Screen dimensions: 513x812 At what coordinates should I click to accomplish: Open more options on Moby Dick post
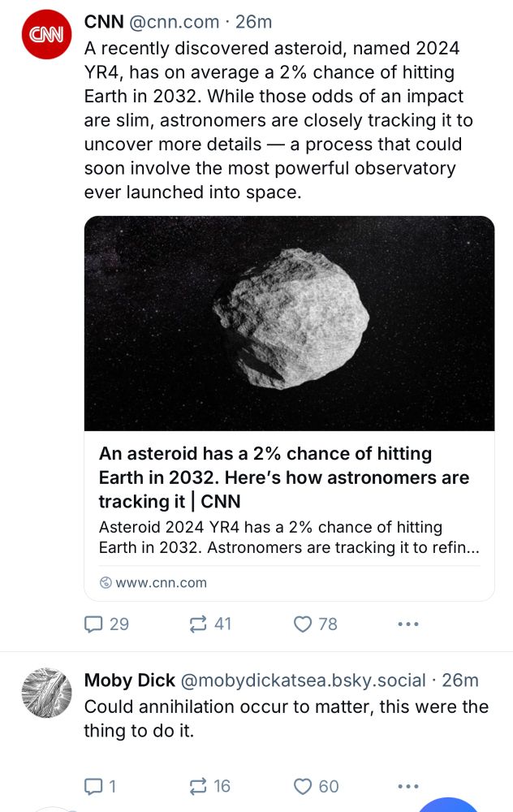408,787
